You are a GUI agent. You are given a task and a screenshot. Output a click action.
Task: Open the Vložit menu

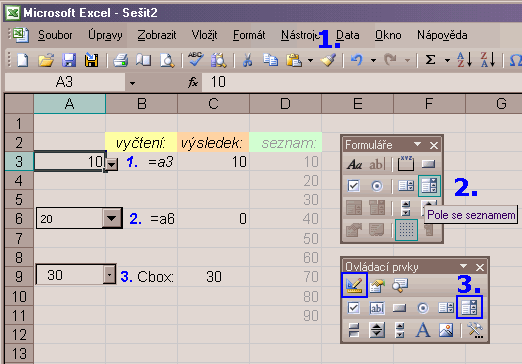(x=204, y=35)
